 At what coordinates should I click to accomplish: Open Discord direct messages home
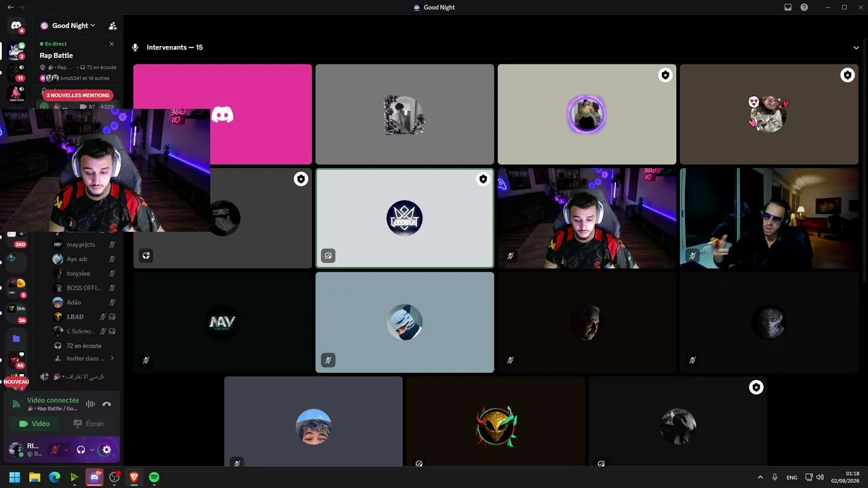click(x=16, y=26)
